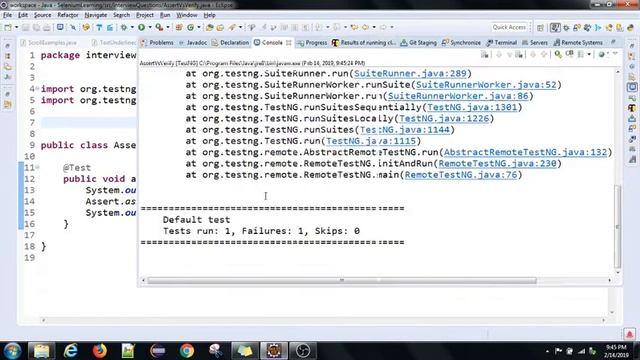This screenshot has width=640, height=360.
Task: Click the Debug bug icon in toolbar
Action: point(124,27)
